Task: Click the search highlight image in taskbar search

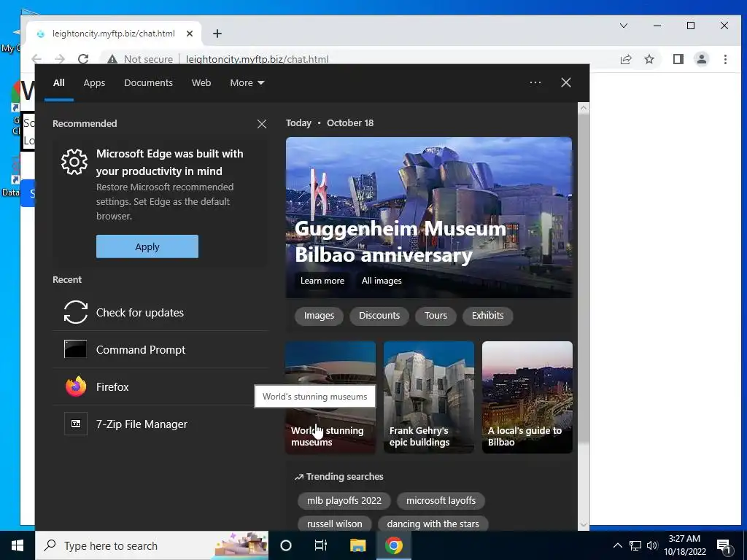Action: (241, 545)
